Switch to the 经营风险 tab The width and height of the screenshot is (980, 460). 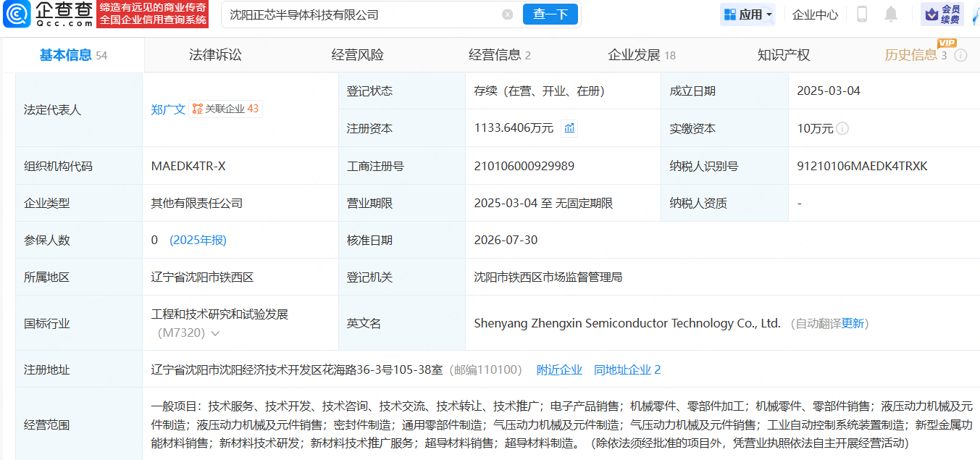tap(358, 55)
